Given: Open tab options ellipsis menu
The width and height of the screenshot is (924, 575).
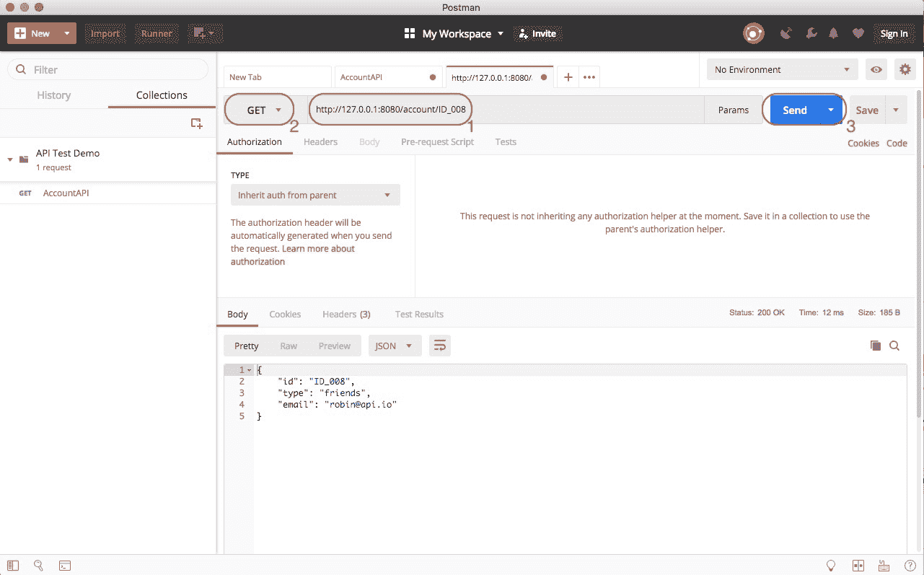Looking at the screenshot, I should click(x=589, y=77).
